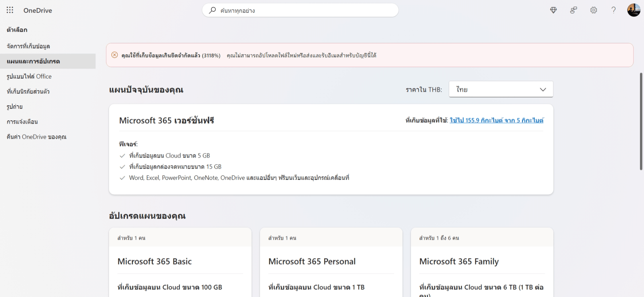Click the ราคาใน THB: label
The image size is (644, 297).
click(424, 89)
